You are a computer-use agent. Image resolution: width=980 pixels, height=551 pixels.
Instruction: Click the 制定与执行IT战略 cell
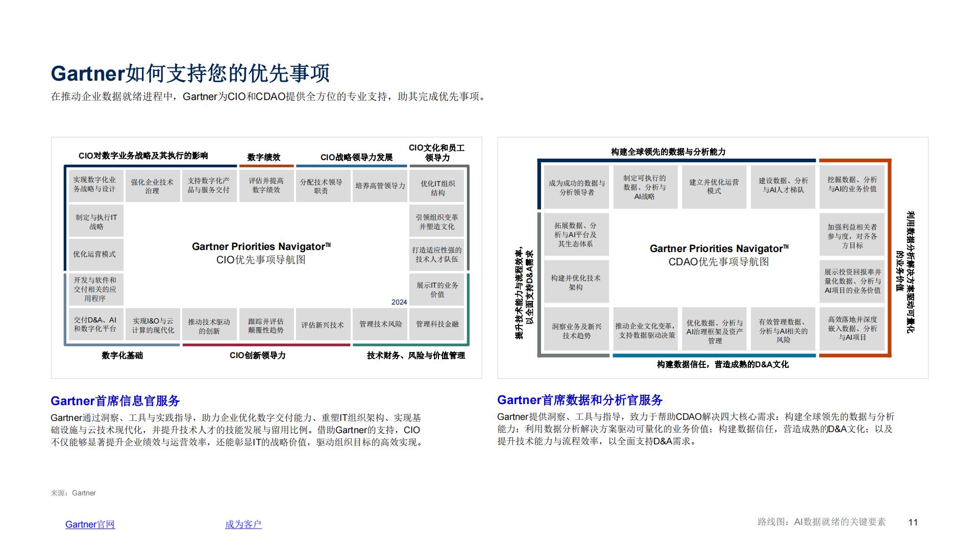pyautogui.click(x=96, y=221)
